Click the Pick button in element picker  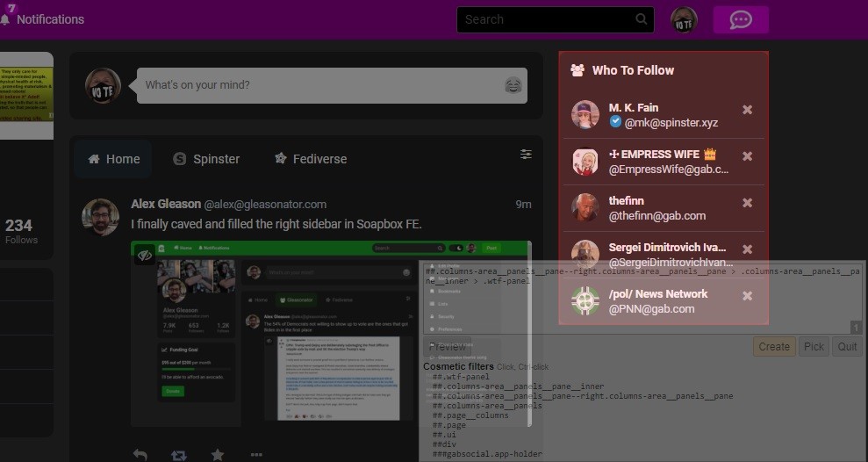pyautogui.click(x=814, y=346)
